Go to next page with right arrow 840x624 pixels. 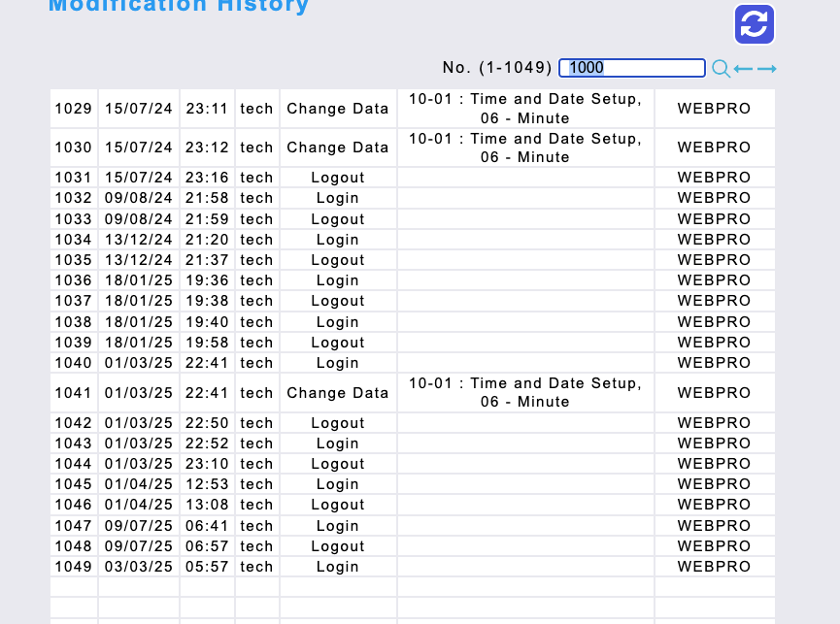pyautogui.click(x=767, y=68)
